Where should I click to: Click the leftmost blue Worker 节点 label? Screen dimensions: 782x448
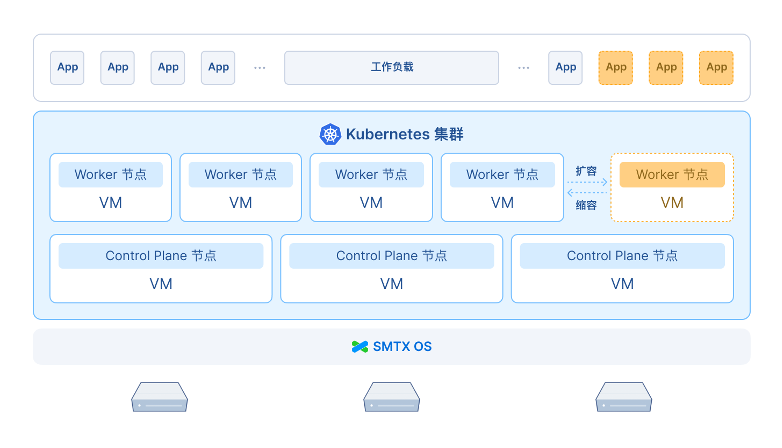pos(111,175)
